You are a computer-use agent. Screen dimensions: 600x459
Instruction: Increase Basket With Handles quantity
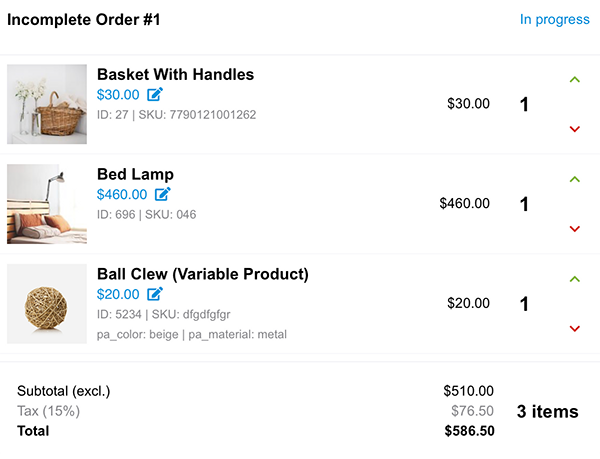point(574,80)
